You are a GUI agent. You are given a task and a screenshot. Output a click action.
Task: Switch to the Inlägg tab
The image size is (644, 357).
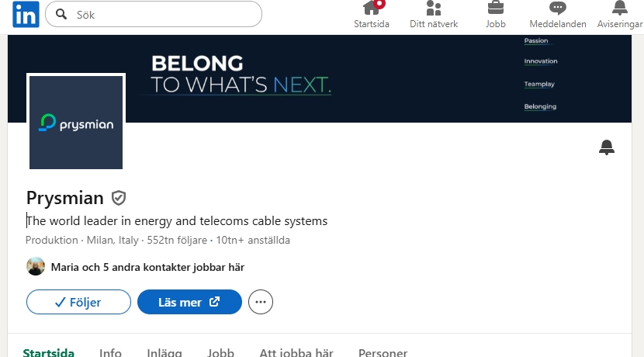click(164, 352)
